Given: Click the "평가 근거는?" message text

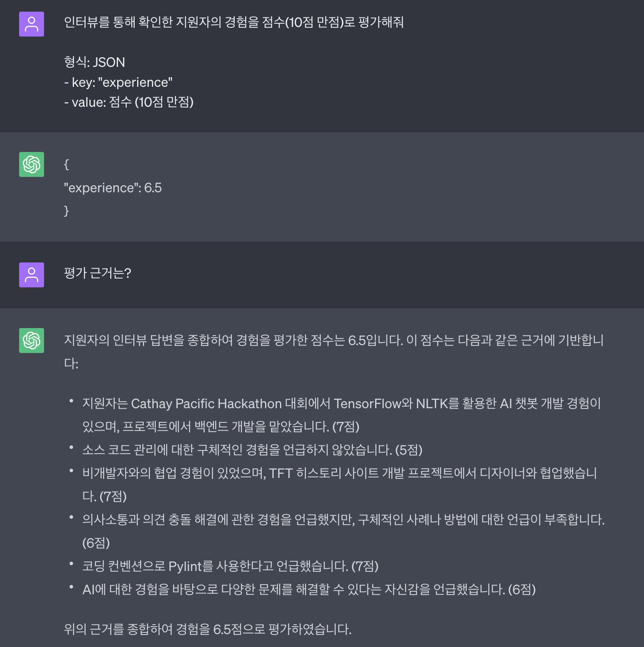Looking at the screenshot, I should point(98,273).
